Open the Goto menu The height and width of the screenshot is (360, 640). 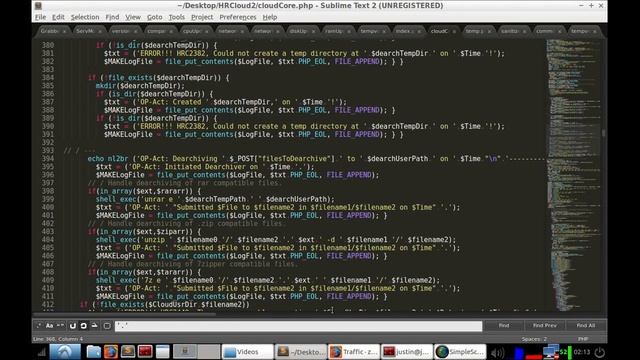[x=155, y=17]
